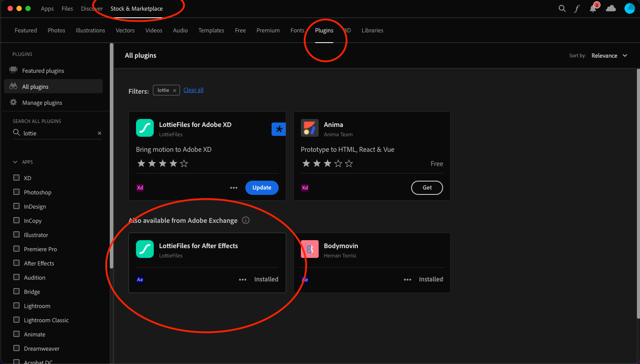The image size is (640, 364).
Task: Switch to the Files top tab
Action: point(68,8)
